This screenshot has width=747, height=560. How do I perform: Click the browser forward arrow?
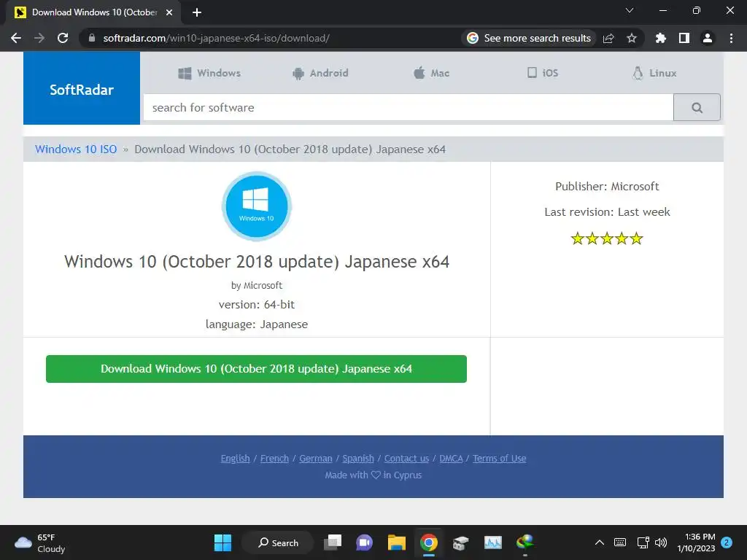[x=39, y=38]
